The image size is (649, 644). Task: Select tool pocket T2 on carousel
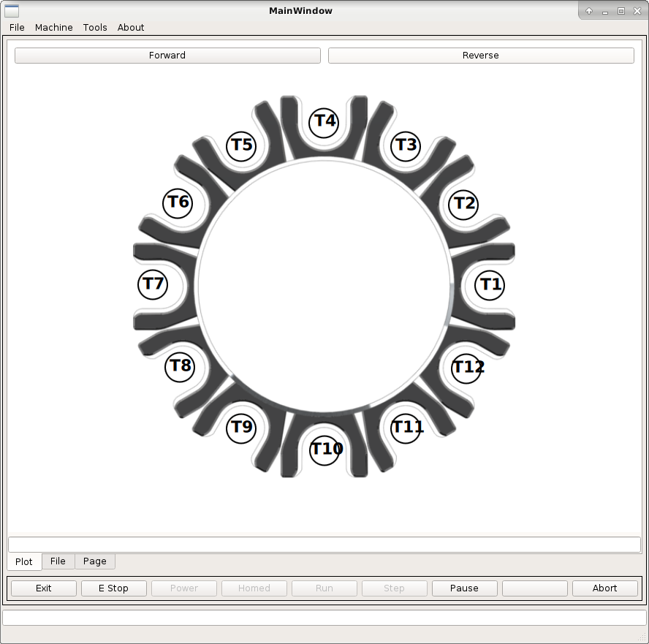click(x=463, y=204)
